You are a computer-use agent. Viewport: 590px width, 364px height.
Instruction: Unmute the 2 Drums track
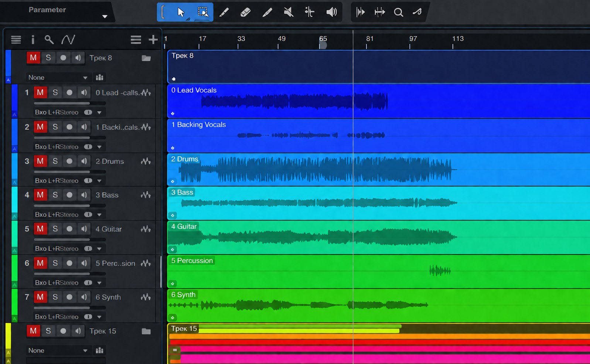(x=40, y=161)
